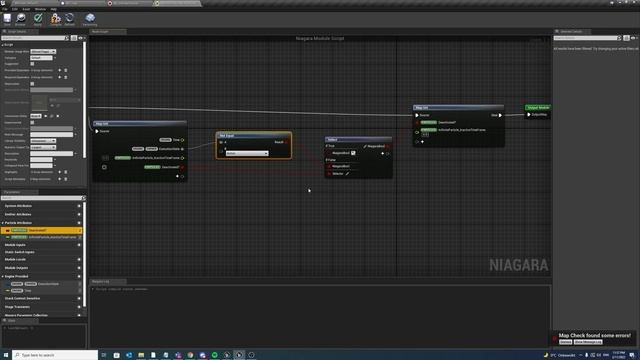The image size is (640, 360).
Task: Clear the Required Dependencies array with trash icon
Action: pyautogui.click(x=66, y=77)
